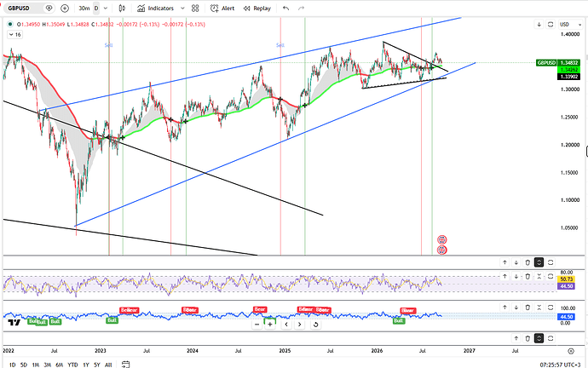Start bar Replay mode
Screen dimensions: 588x368
coord(257,8)
